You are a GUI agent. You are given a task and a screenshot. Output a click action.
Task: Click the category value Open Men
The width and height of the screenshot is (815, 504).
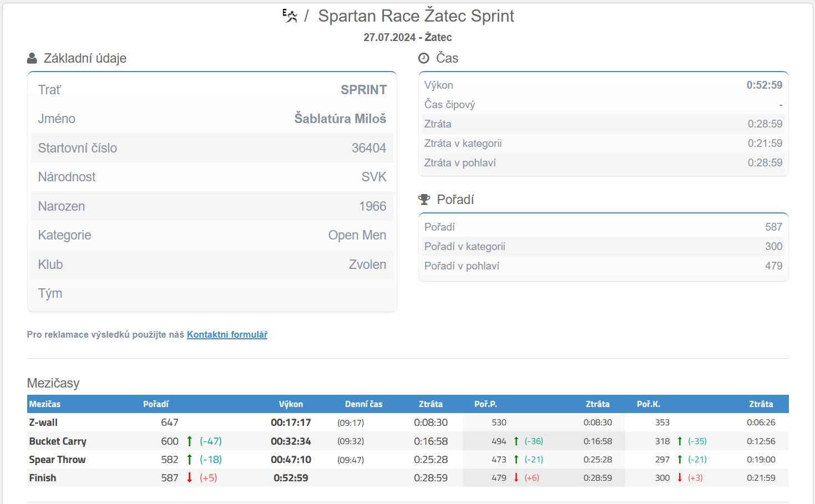coord(357,235)
